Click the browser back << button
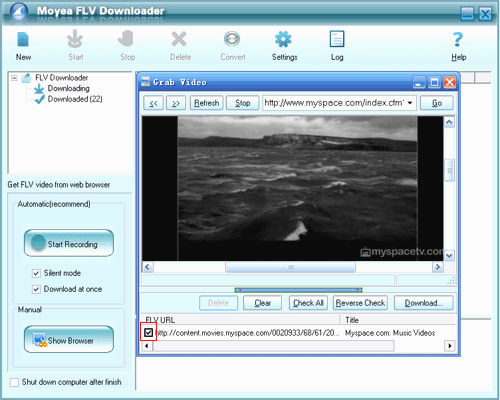This screenshot has width=500, height=400. [x=153, y=103]
